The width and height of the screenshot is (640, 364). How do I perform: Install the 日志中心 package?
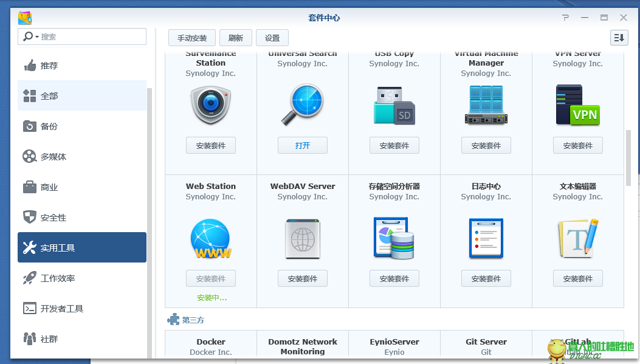[486, 278]
